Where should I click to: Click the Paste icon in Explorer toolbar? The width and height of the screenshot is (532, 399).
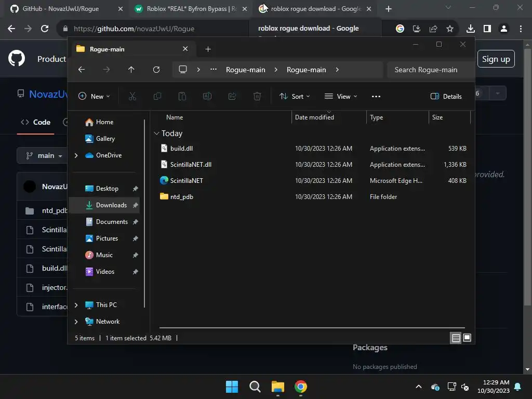(182, 96)
